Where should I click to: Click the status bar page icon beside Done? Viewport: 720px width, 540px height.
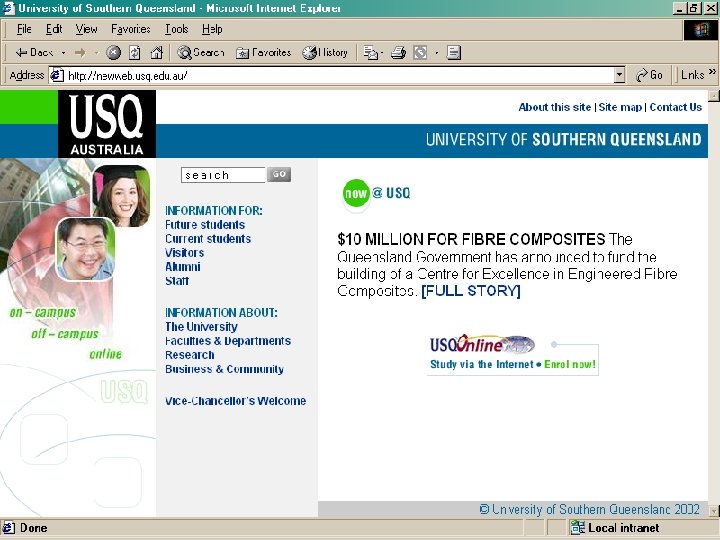9,528
